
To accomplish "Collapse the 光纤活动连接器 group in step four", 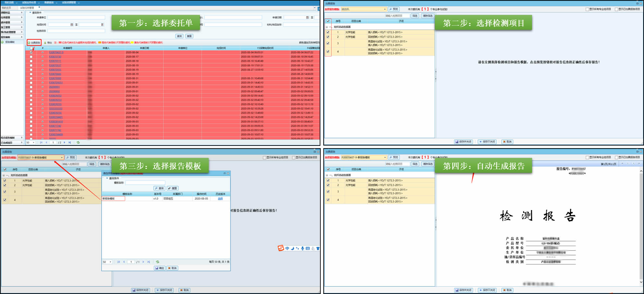I will [x=327, y=175].
